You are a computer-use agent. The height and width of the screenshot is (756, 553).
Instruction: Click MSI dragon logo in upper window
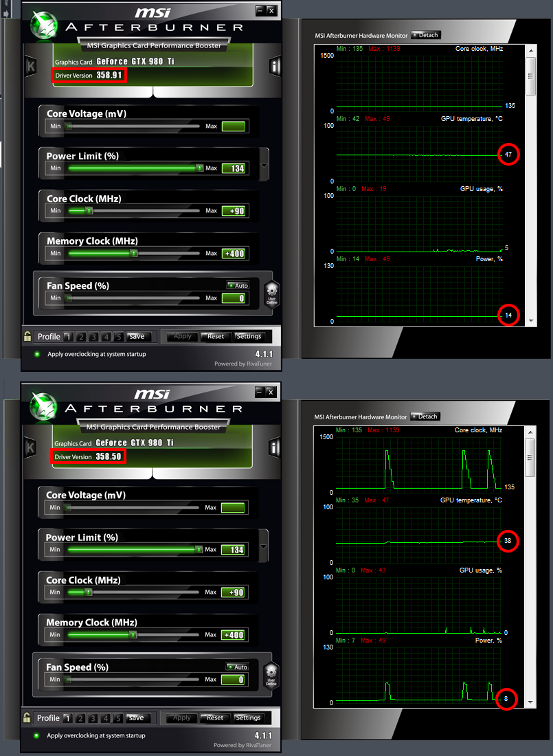pyautogui.click(x=44, y=25)
